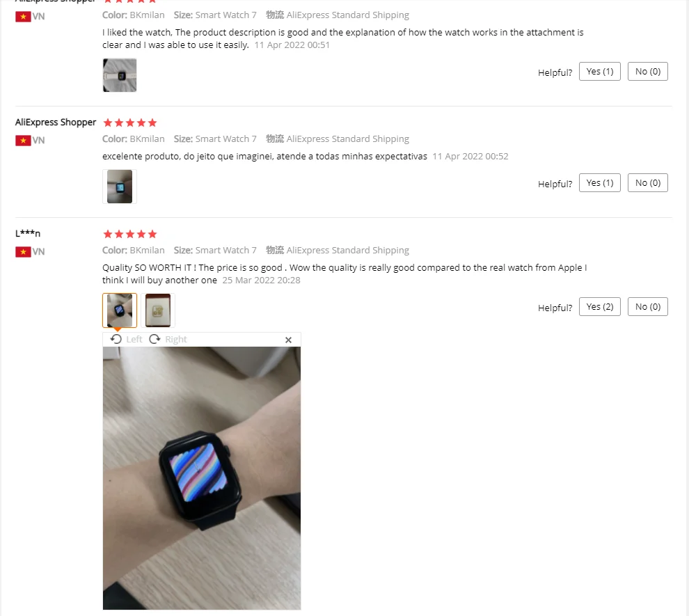This screenshot has height=616, width=689.
Task: Click the enlarged watch-on-wrist photo
Action: 202,478
